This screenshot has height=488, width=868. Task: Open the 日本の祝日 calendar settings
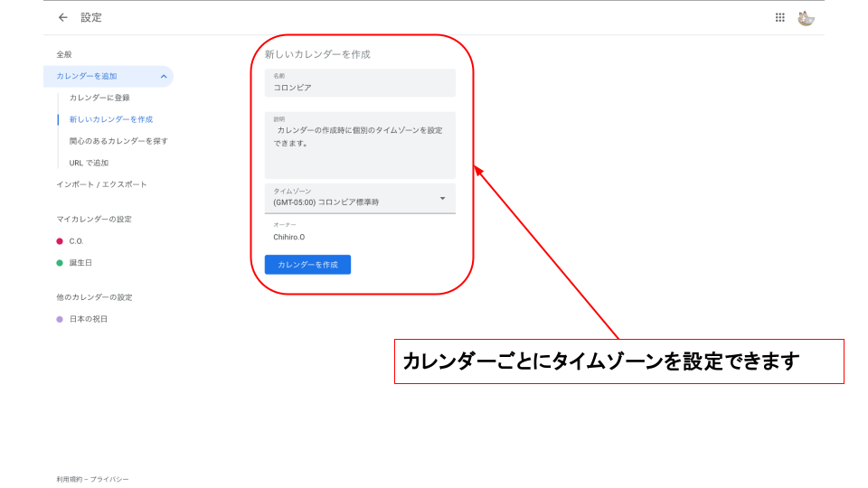[x=89, y=319]
